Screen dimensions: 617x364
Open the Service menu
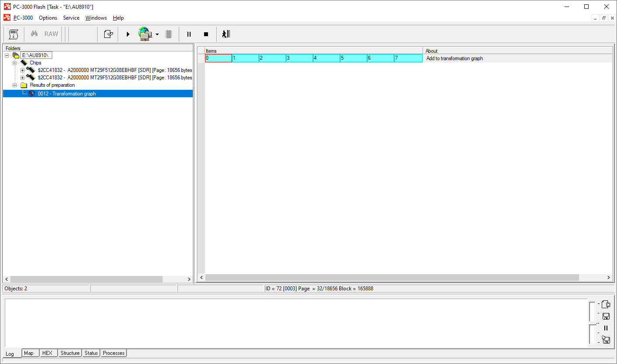point(71,18)
